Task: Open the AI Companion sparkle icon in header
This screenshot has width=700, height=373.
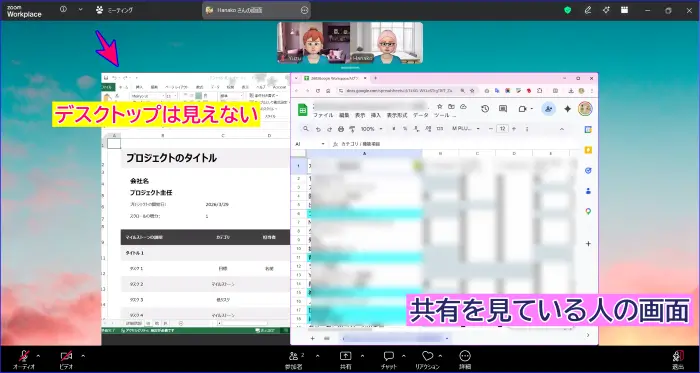Action: (606, 10)
